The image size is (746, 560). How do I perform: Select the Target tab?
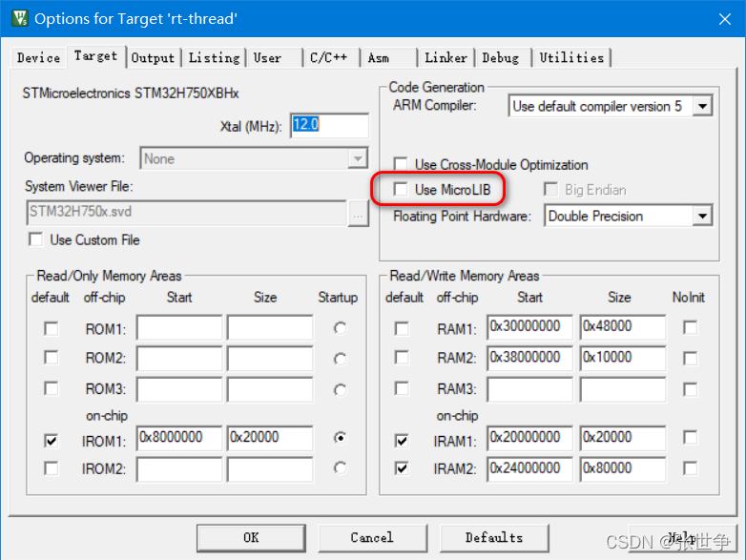(x=95, y=56)
